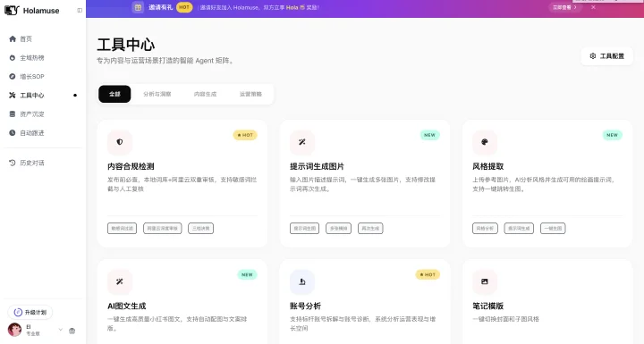This screenshot has height=344, width=644.
Task: Click the 升级计划 upgrade button
Action: (30, 313)
